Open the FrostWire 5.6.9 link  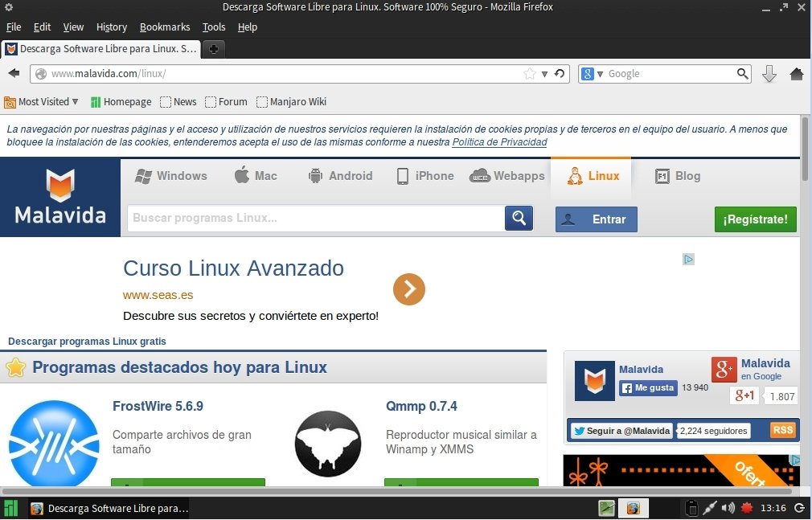click(x=158, y=406)
